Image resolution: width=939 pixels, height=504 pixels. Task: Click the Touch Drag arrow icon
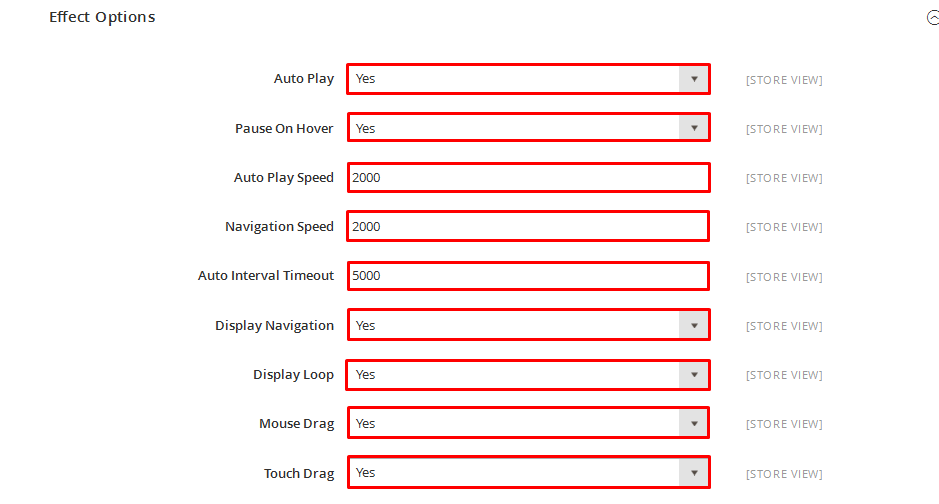[x=693, y=472]
